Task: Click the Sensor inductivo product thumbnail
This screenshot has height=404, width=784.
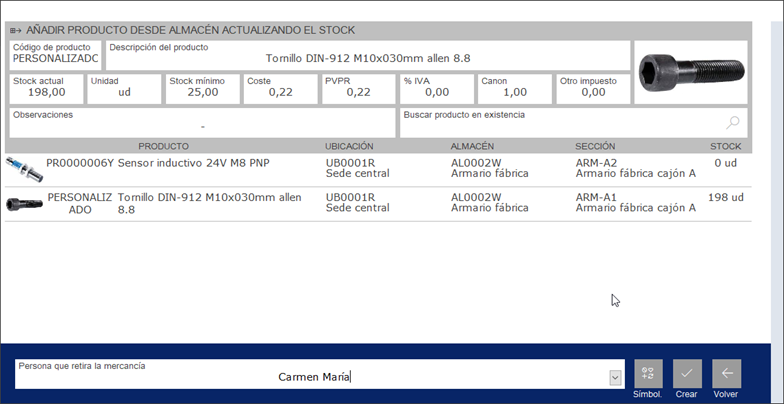Action: pyautogui.click(x=24, y=169)
